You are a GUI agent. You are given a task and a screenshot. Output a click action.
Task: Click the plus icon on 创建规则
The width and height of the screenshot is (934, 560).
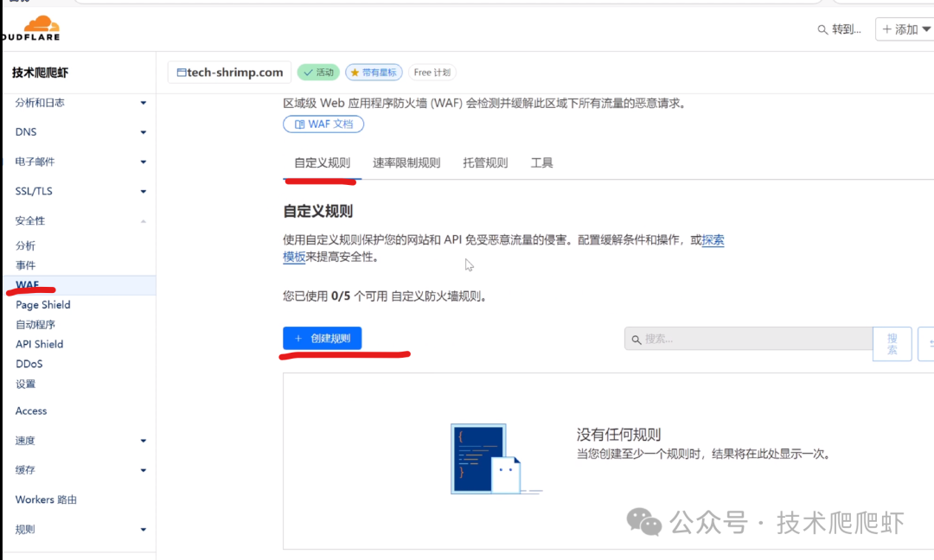tap(298, 338)
